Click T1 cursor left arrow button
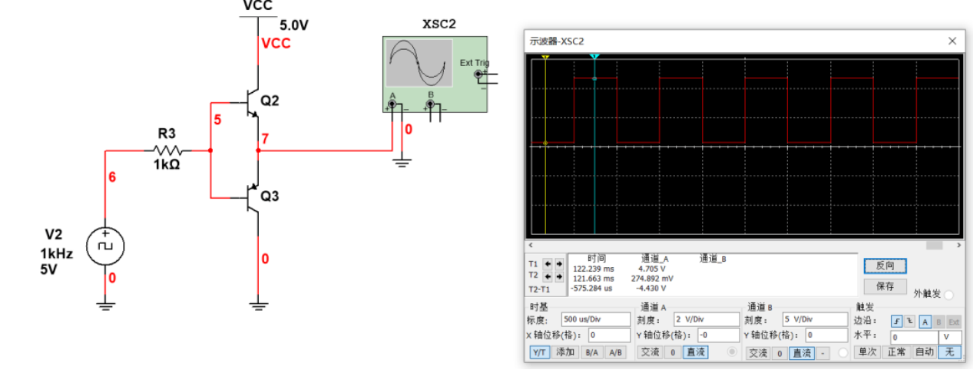Image resolution: width=980 pixels, height=373 pixels. click(548, 263)
